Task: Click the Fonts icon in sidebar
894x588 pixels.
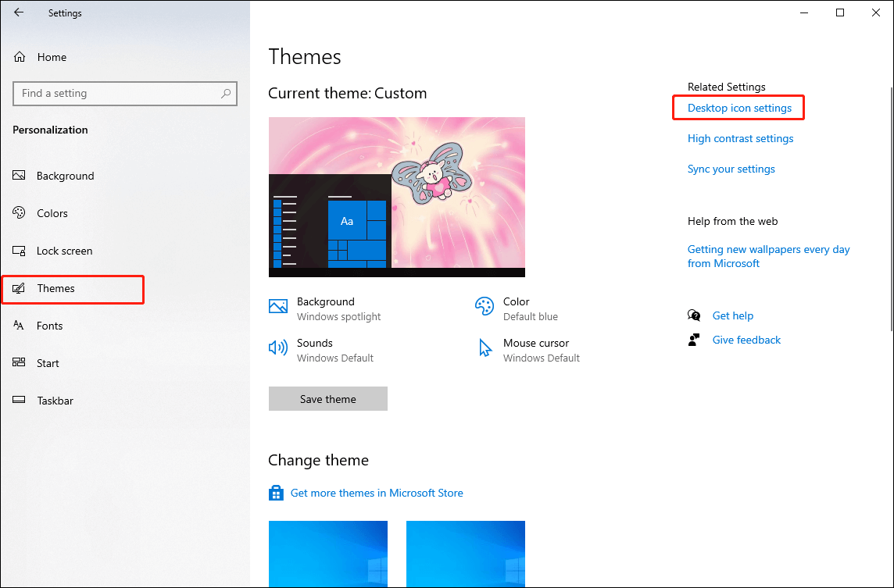Action: [x=19, y=326]
